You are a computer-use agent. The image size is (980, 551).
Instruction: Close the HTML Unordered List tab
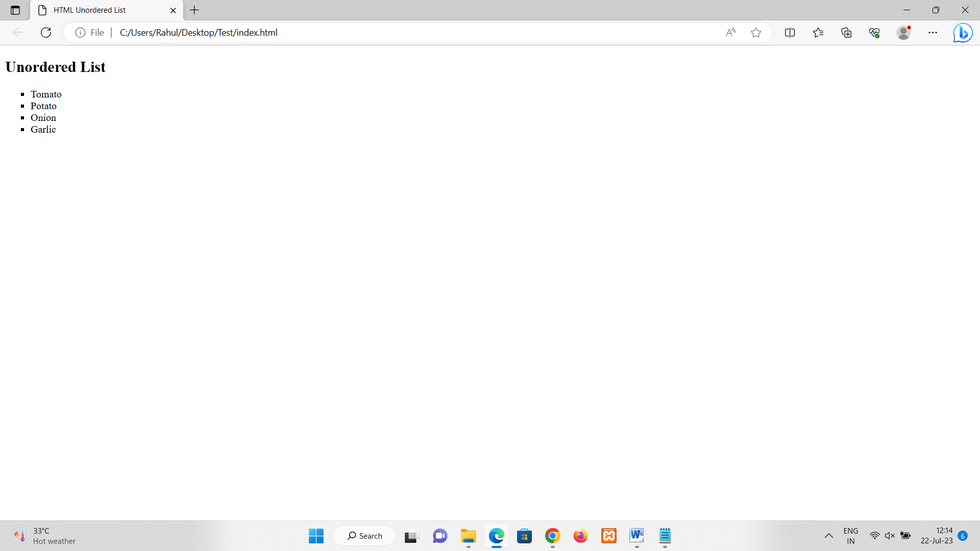pyautogui.click(x=173, y=10)
